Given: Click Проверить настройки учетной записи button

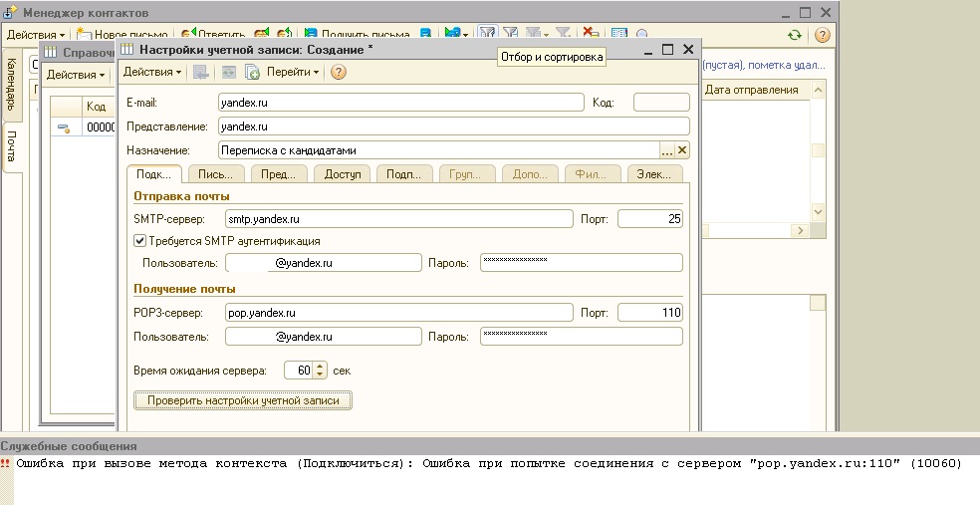Looking at the screenshot, I should [x=243, y=400].
